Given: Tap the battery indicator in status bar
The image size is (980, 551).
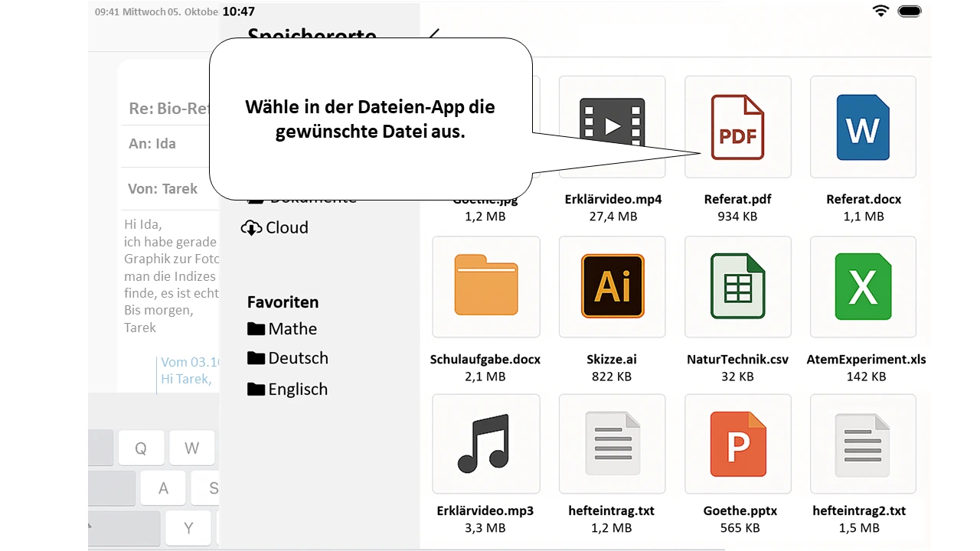Looking at the screenshot, I should pyautogui.click(x=910, y=11).
